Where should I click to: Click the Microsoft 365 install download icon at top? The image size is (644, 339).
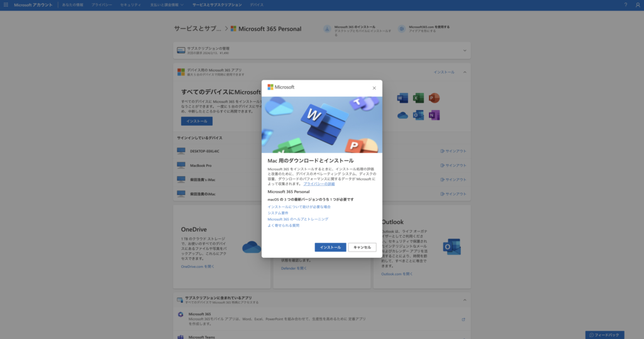click(x=327, y=29)
